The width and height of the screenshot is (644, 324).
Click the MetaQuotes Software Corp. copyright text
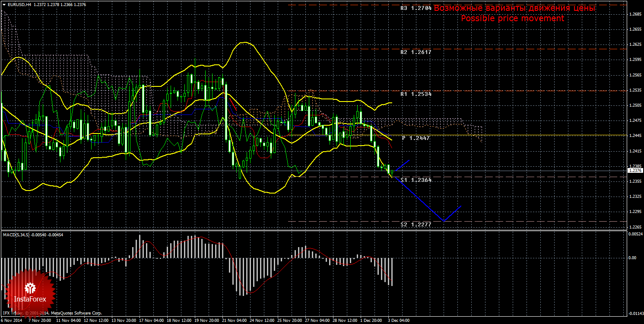click(x=76, y=312)
